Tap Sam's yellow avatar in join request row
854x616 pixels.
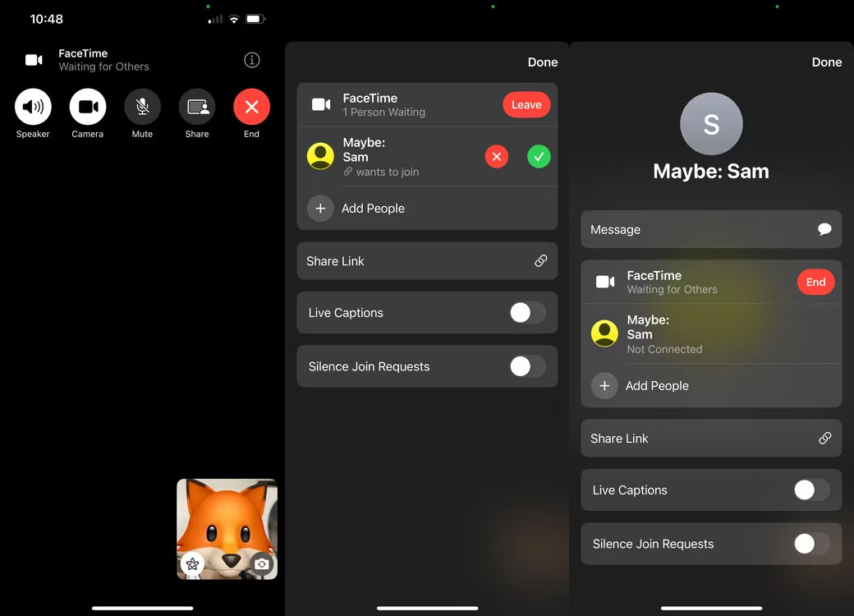point(321,156)
